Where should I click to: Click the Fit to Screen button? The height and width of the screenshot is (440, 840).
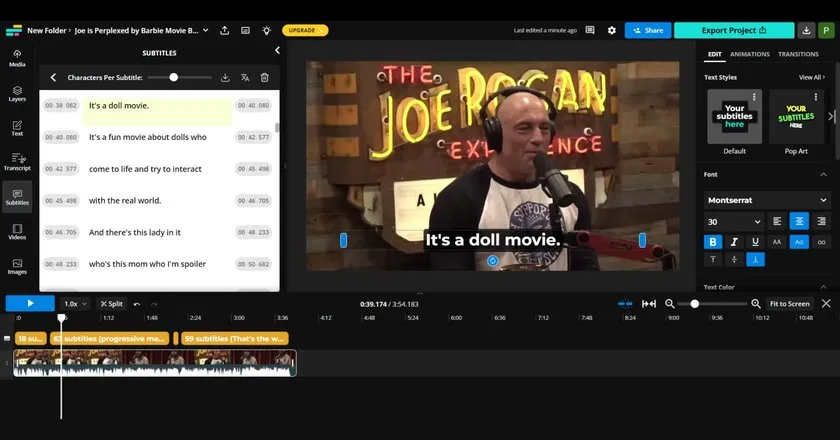(789, 304)
